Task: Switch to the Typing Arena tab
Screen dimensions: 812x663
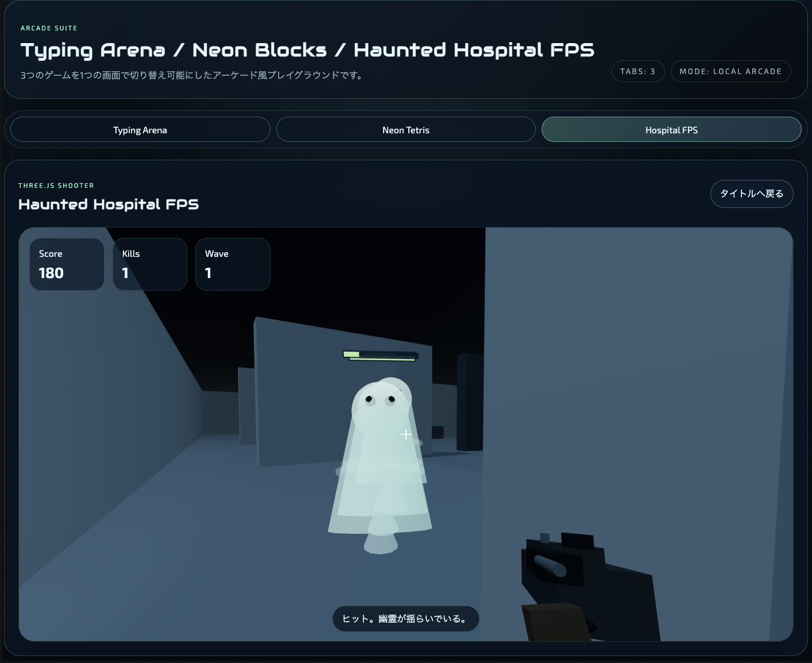Action: point(140,130)
